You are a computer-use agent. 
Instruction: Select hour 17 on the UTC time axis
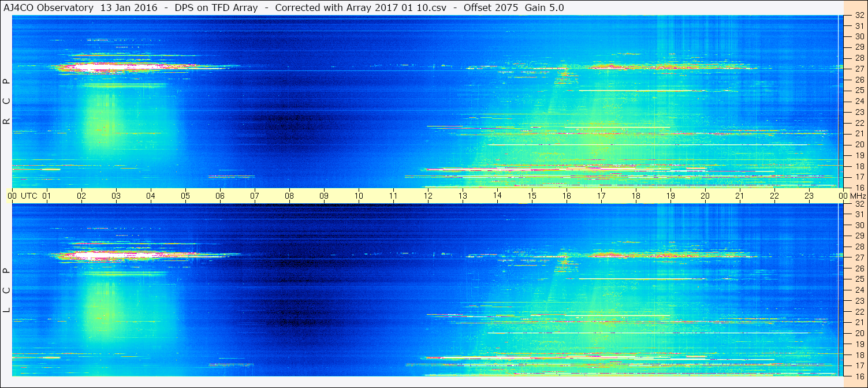601,196
